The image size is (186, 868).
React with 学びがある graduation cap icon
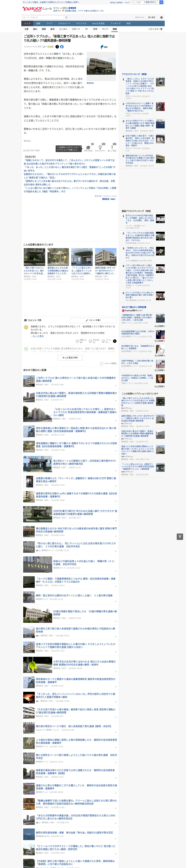pyautogui.click(x=88, y=147)
